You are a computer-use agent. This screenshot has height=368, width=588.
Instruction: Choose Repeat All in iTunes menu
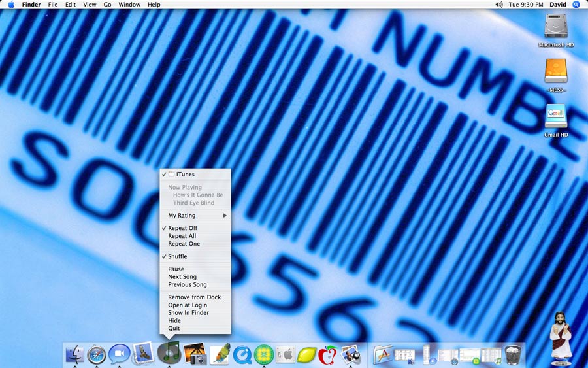(195, 236)
